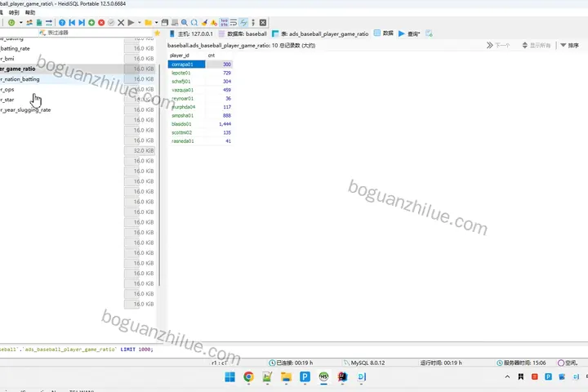Image resolution: width=588 pixels, height=392 pixels.
Task: Click the boxed X icon in toolbar
Action: pos(263,23)
